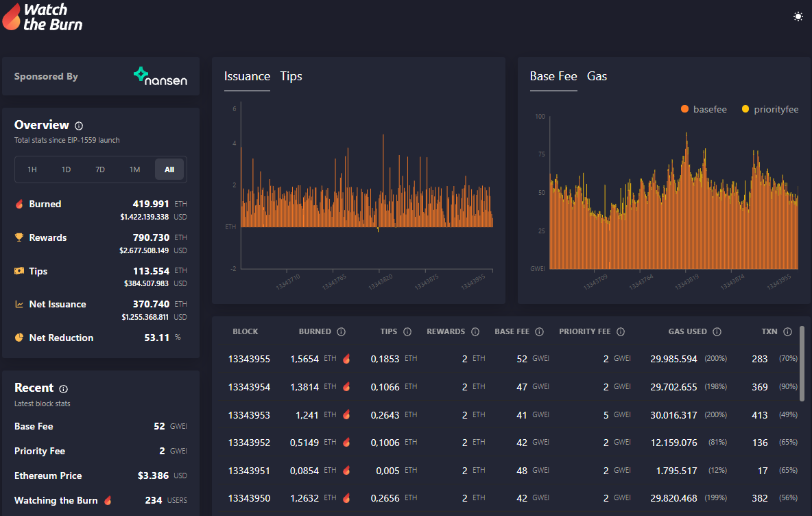The height and width of the screenshot is (516, 812).
Task: Click flame icon in block 13343955 row
Action: pos(346,358)
